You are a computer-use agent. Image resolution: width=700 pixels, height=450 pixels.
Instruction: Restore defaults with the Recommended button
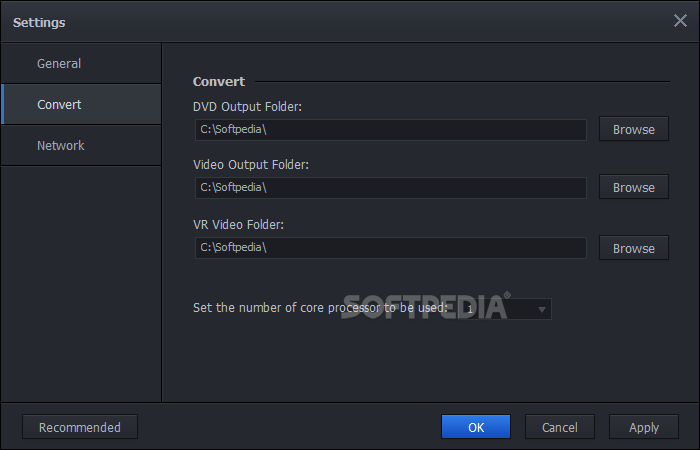click(80, 427)
